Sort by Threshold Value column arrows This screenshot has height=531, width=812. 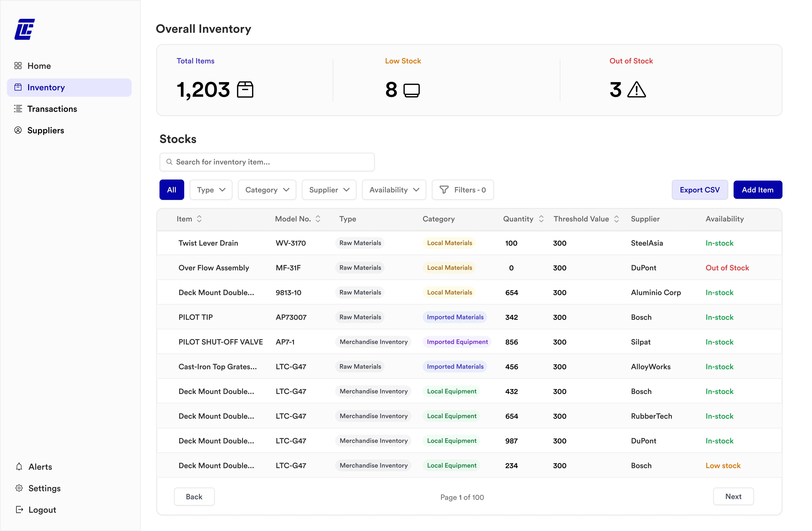click(x=617, y=219)
